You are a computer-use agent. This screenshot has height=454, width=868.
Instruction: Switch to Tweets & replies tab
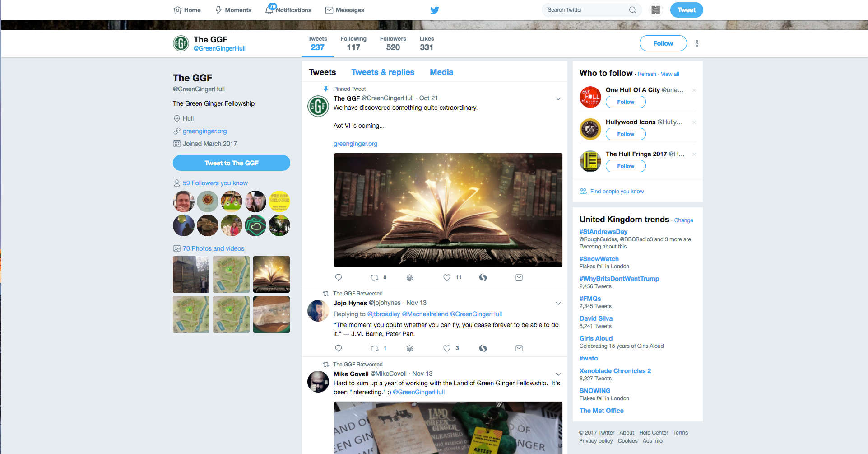(x=382, y=72)
